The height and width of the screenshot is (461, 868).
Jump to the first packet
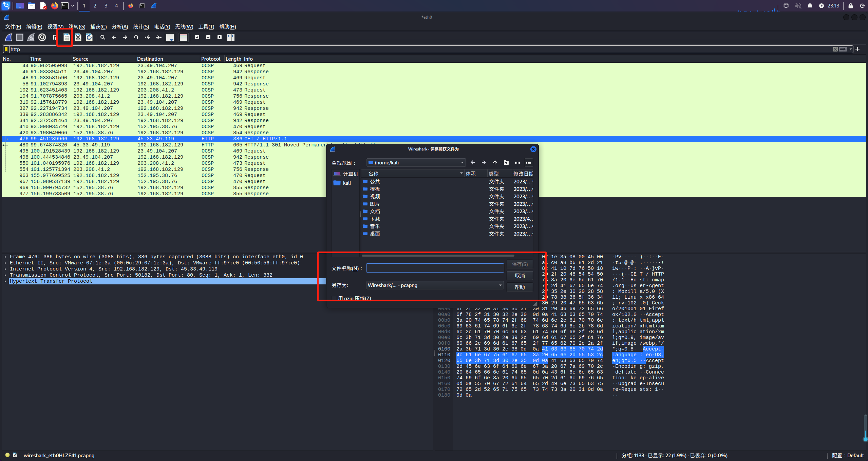click(x=147, y=37)
